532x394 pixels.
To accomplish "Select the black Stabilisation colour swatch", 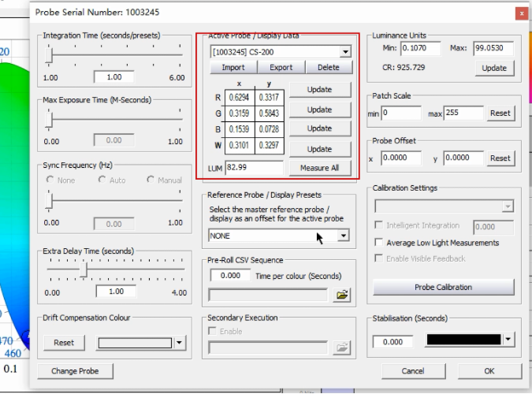I will pyautogui.click(x=462, y=340).
